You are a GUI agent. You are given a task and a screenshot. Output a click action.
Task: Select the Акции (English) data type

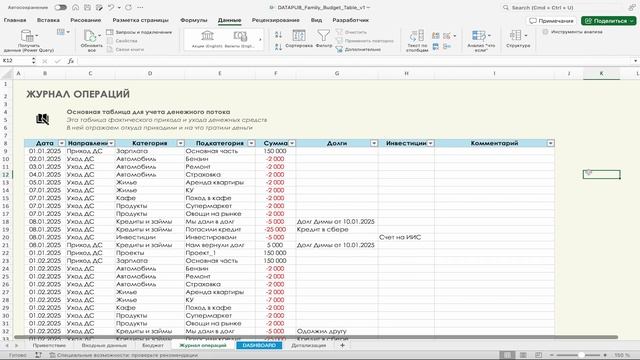pos(207,40)
